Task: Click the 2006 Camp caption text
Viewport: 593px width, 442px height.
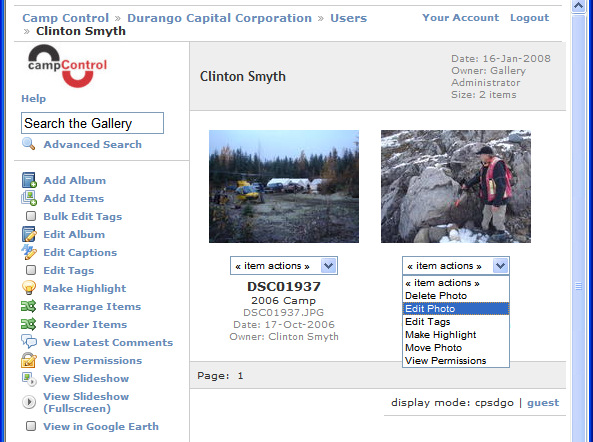Action: click(x=284, y=301)
